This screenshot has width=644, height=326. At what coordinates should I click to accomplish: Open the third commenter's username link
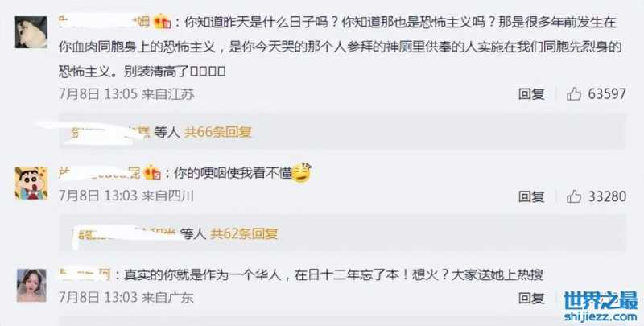tap(85, 274)
